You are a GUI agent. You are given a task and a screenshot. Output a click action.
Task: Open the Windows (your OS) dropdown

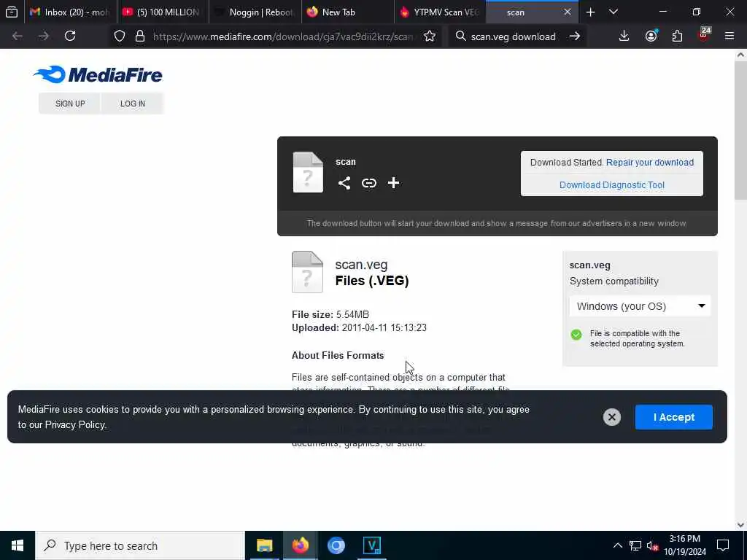click(640, 306)
